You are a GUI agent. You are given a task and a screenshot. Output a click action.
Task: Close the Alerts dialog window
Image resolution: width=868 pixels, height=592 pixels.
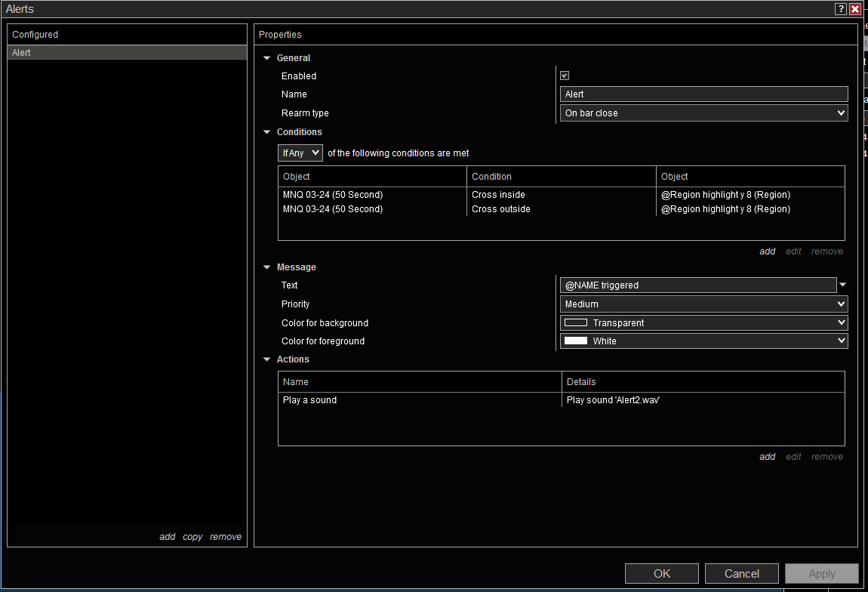[855, 9]
